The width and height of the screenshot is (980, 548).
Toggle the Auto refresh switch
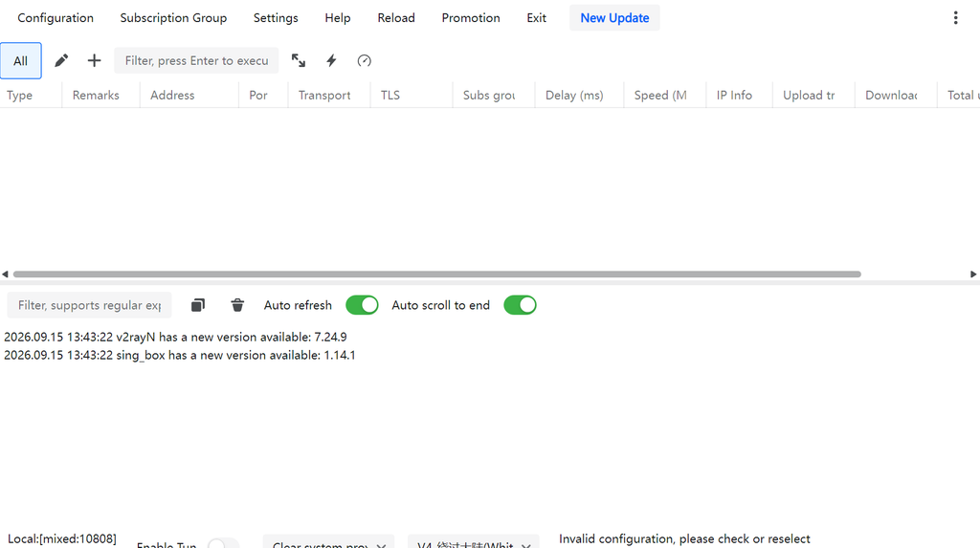[x=362, y=305]
